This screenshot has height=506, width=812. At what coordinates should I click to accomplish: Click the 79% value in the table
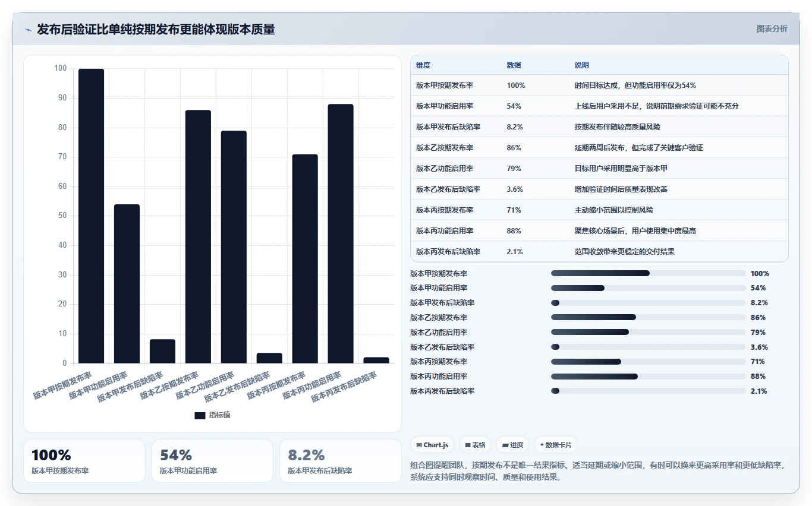514,169
